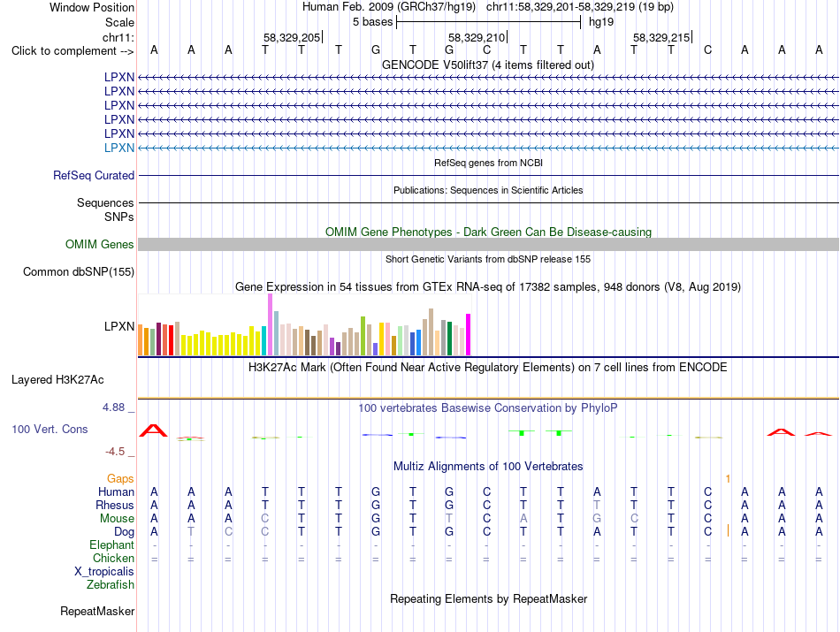The image size is (840, 632).
Task: Click the 'RefSeq Curated' track label
Action: pyautogui.click(x=94, y=175)
